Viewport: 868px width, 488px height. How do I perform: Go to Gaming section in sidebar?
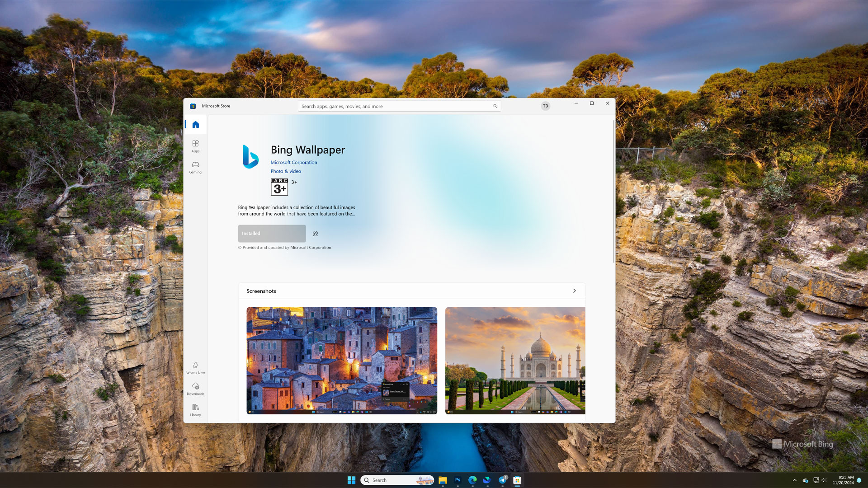tap(195, 167)
